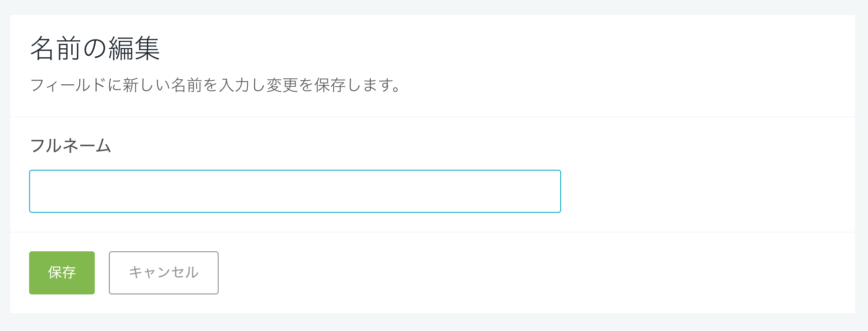This screenshot has width=868, height=331.
Task: Select the 名前の編集 heading text
Action: [95, 48]
